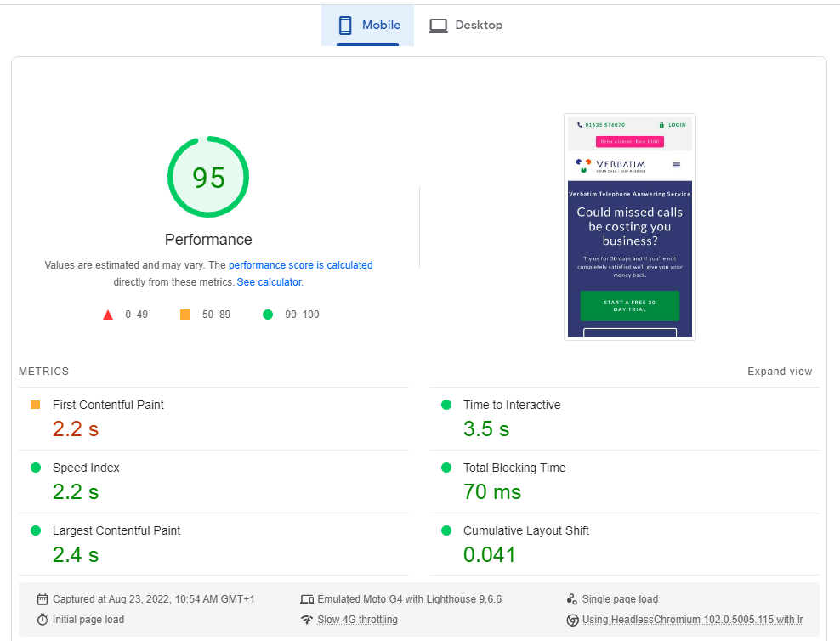Click the device icon next to Emulated Moto G4
This screenshot has height=641, width=840.
pyautogui.click(x=308, y=598)
